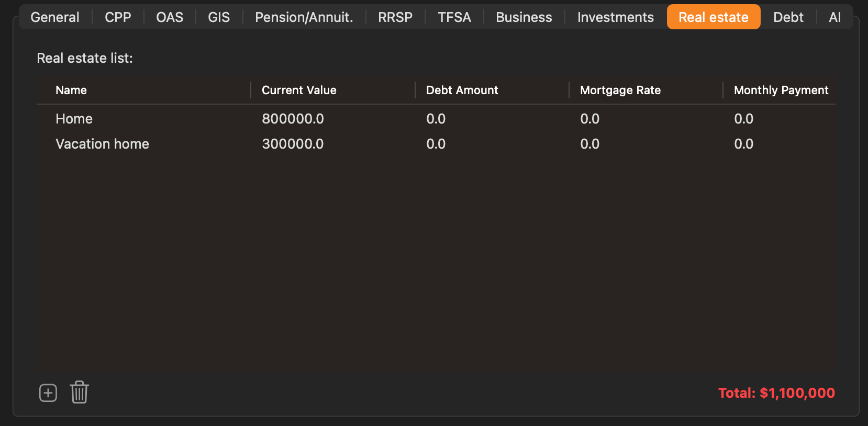868x426 pixels.
Task: Click the 300000.0 current value cell
Action: pyautogui.click(x=293, y=144)
